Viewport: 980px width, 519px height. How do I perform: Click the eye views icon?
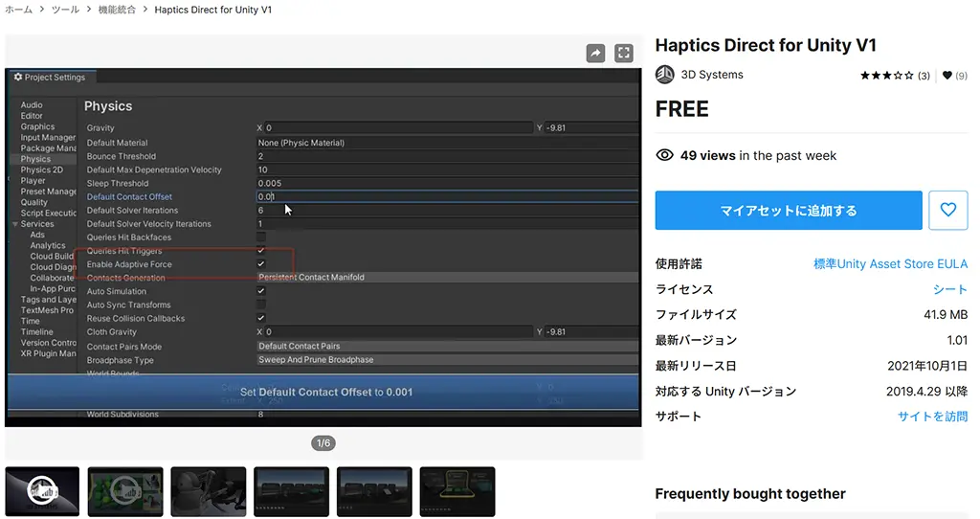[x=664, y=155]
